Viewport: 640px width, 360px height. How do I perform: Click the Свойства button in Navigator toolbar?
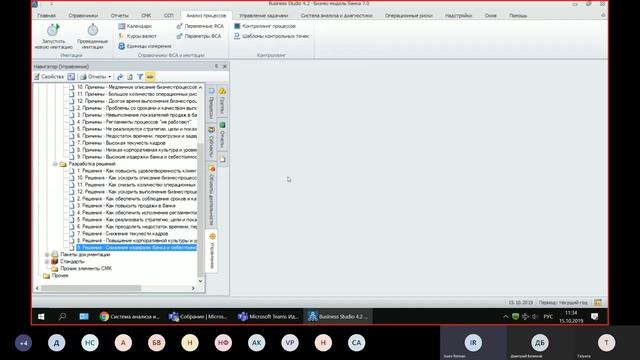[x=49, y=77]
